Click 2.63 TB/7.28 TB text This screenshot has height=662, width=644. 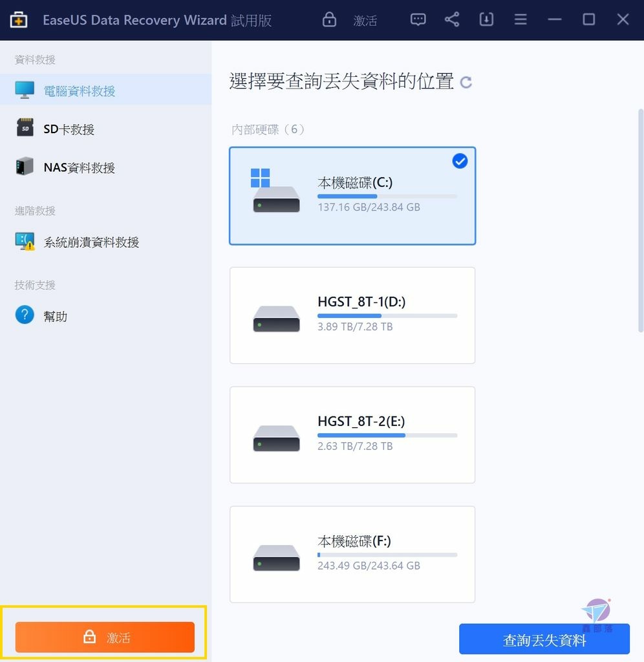355,446
